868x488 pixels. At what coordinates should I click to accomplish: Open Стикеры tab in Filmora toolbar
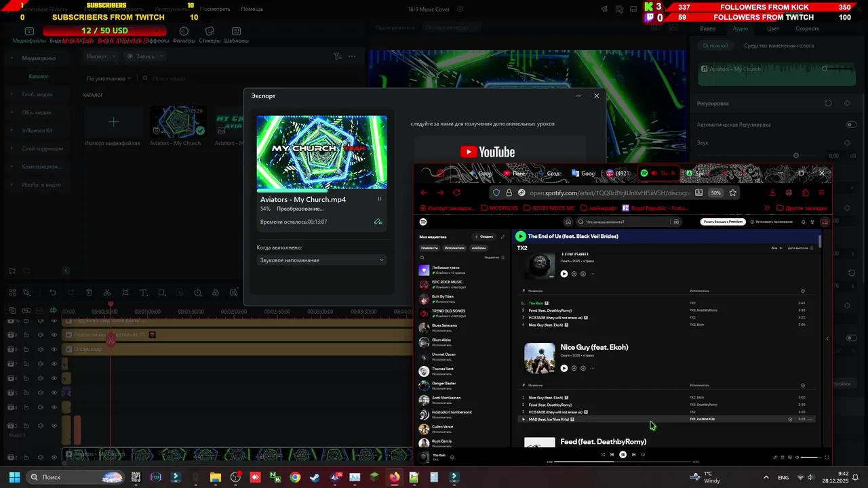(x=210, y=36)
